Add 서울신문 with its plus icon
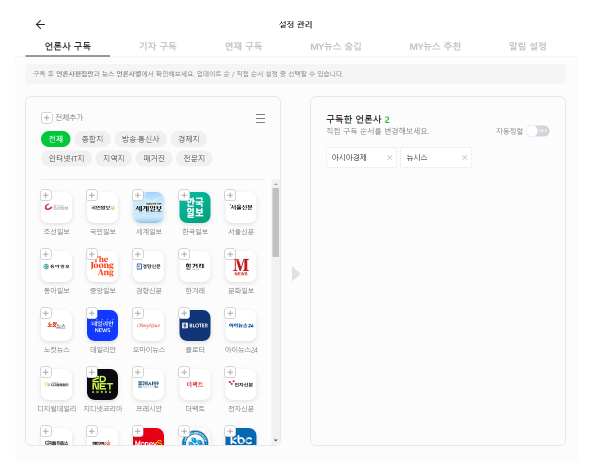Viewport: 593px width, 475px height. (x=230, y=195)
